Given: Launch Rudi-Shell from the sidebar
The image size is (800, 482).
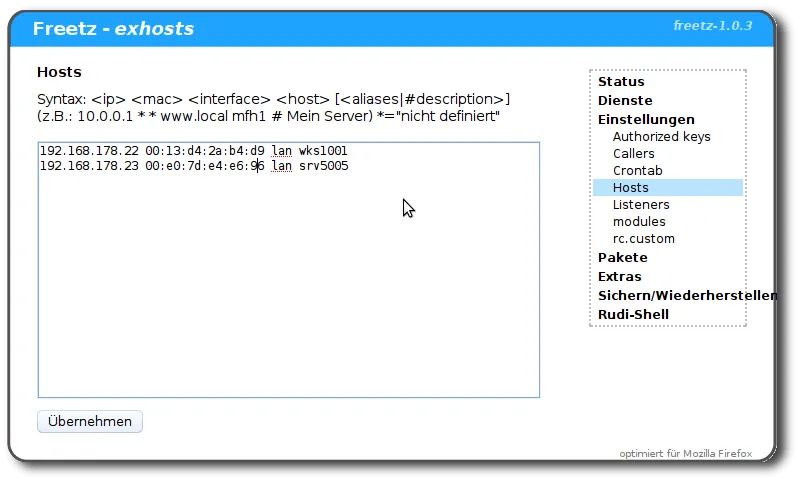Looking at the screenshot, I should coord(633,315).
